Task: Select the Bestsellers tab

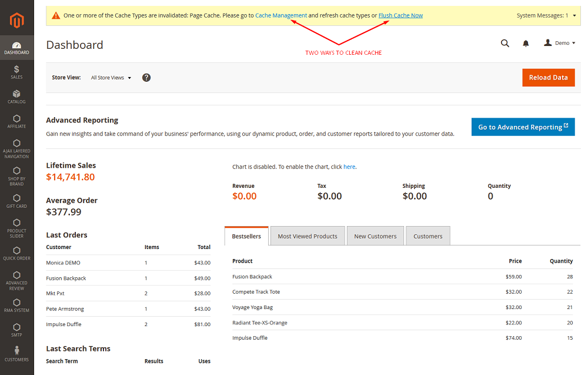Action: point(246,236)
